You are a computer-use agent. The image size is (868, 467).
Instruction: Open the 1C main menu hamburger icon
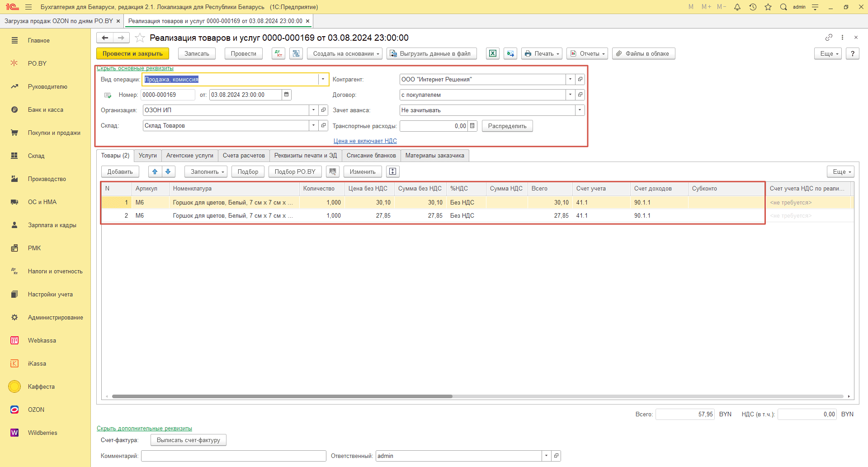pyautogui.click(x=28, y=7)
